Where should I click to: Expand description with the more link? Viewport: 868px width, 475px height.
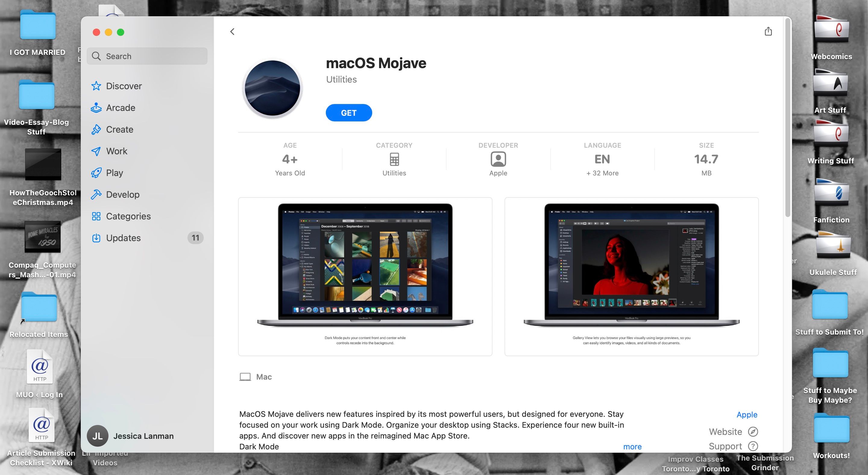click(632, 446)
